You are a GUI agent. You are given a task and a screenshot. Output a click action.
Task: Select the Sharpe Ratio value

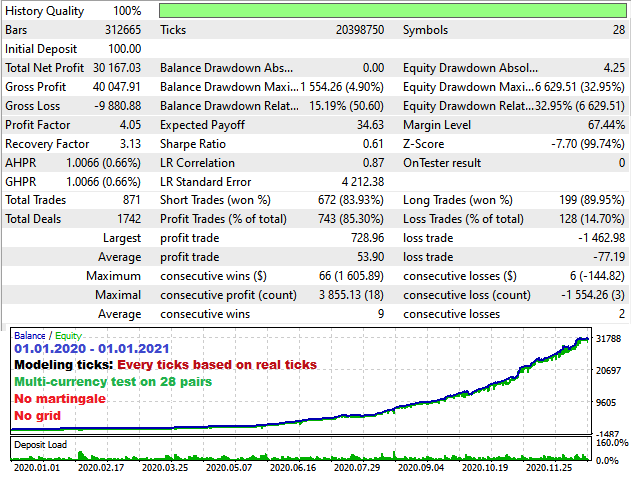click(373, 144)
